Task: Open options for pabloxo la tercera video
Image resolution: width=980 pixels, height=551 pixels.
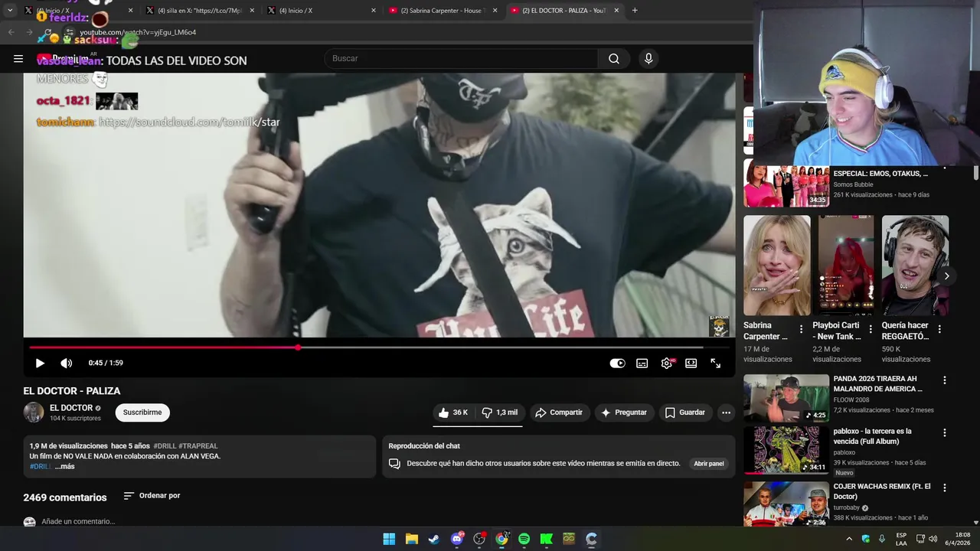Action: 944,432
